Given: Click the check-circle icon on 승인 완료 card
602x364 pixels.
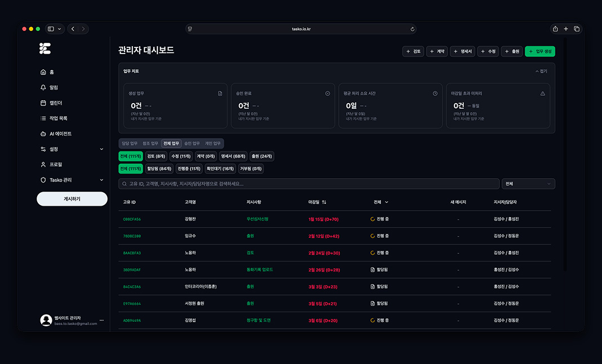Looking at the screenshot, I should (327, 94).
